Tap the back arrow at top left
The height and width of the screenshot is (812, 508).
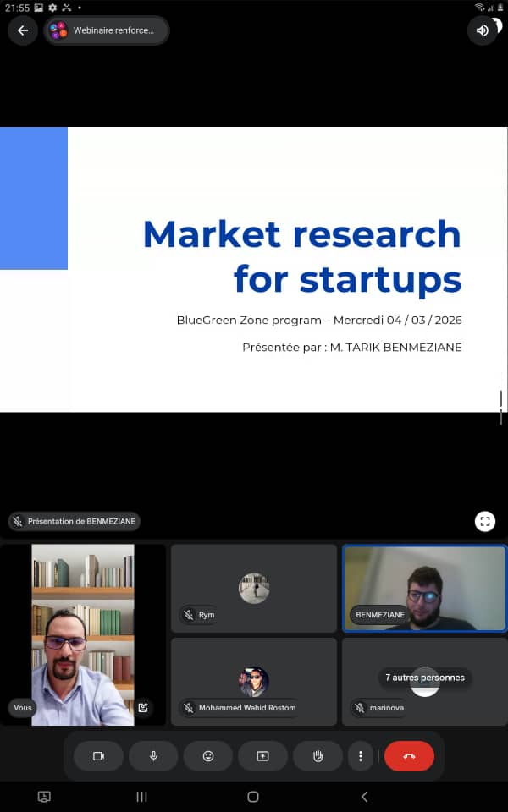[x=23, y=30]
